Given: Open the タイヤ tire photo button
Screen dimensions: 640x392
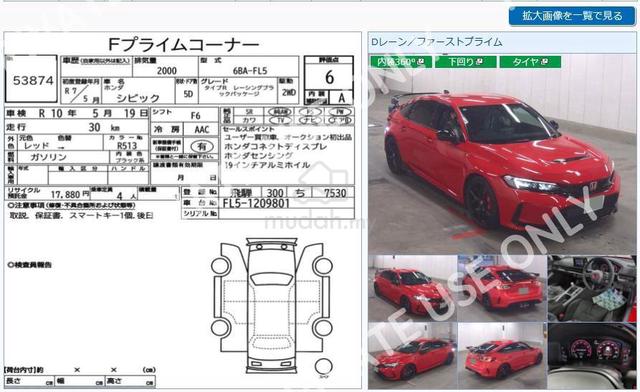Looking at the screenshot, I should click(x=530, y=62).
